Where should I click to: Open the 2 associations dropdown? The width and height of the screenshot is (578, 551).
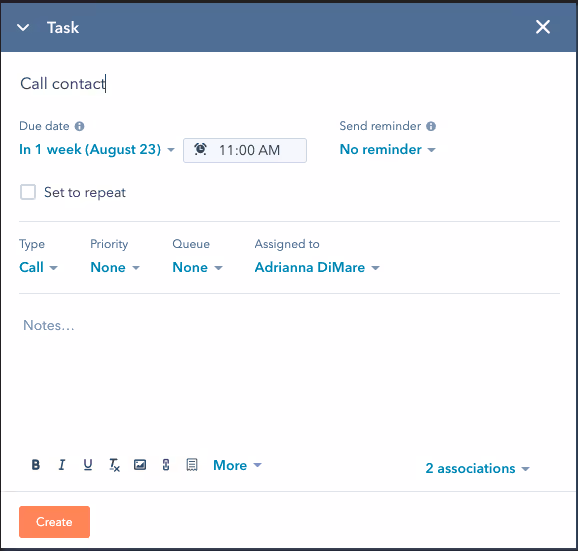477,468
